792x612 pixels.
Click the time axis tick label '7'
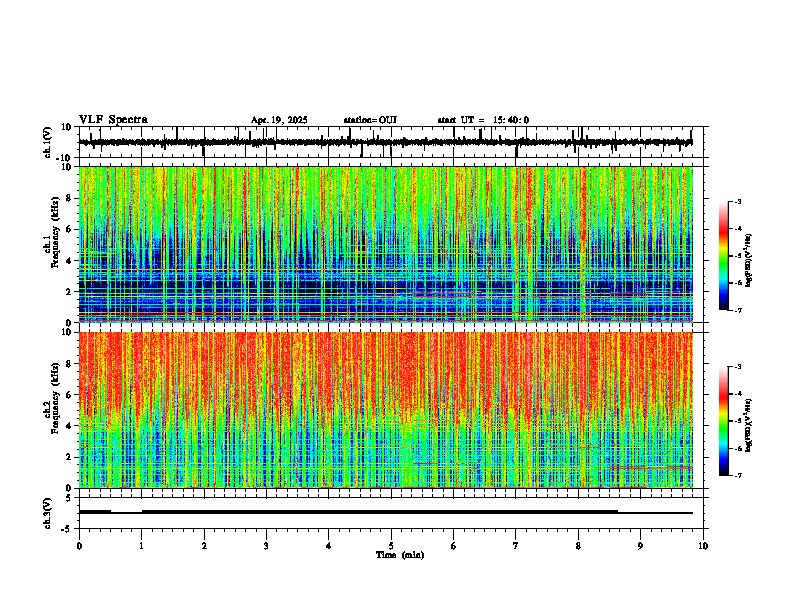(x=516, y=546)
